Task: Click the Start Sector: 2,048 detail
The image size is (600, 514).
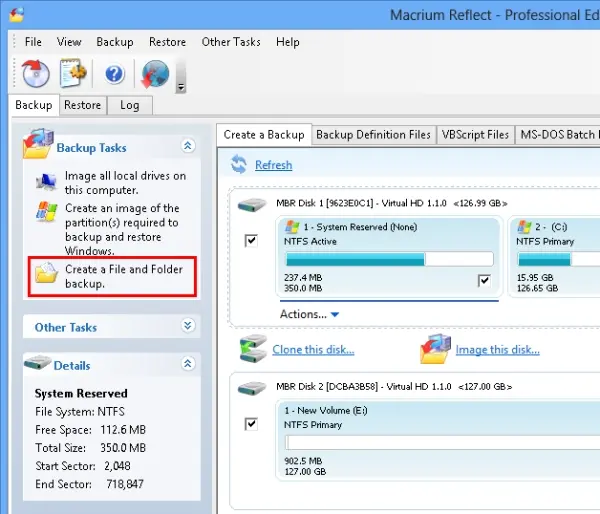Action: 83,466
